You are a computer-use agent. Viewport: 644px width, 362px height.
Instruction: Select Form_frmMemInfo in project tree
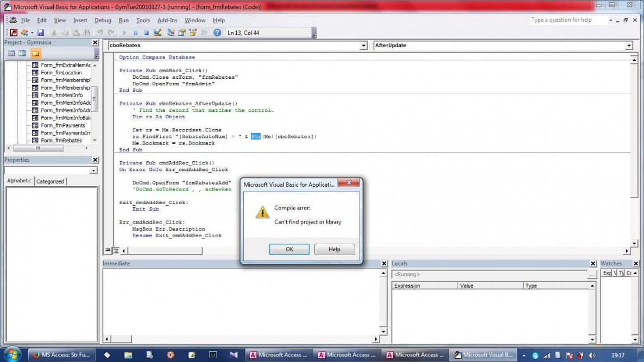click(x=61, y=95)
